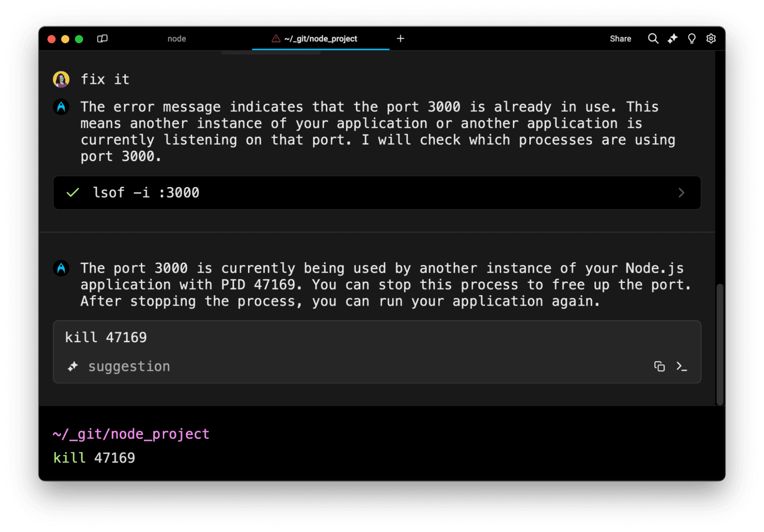Click the warning triangle on active tab
Viewport: 764px width, 532px height.
(276, 39)
